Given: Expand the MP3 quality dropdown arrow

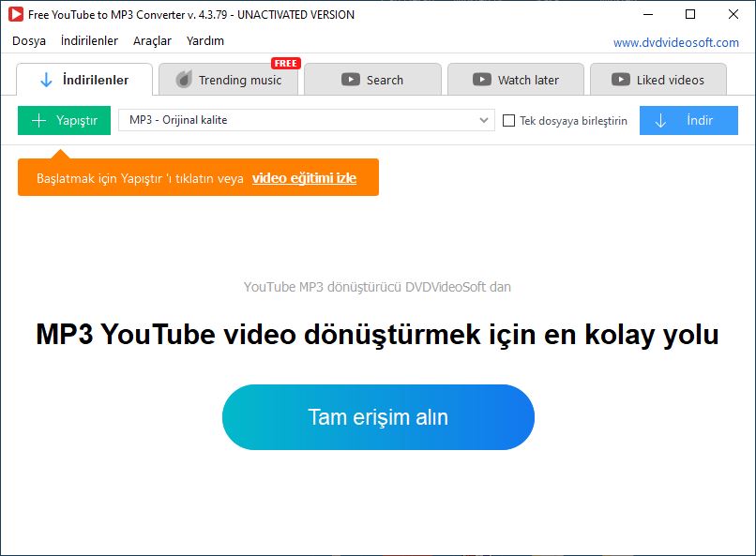Looking at the screenshot, I should pyautogui.click(x=484, y=120).
